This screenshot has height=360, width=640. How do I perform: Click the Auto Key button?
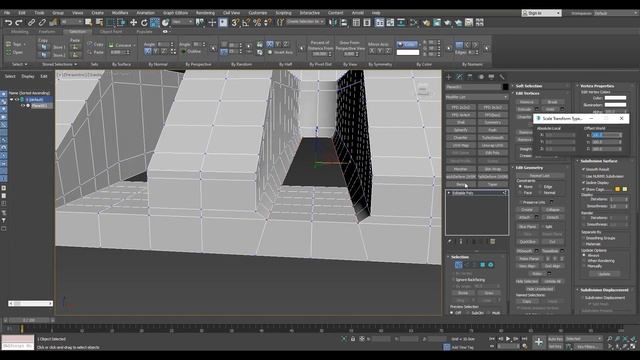click(x=555, y=339)
